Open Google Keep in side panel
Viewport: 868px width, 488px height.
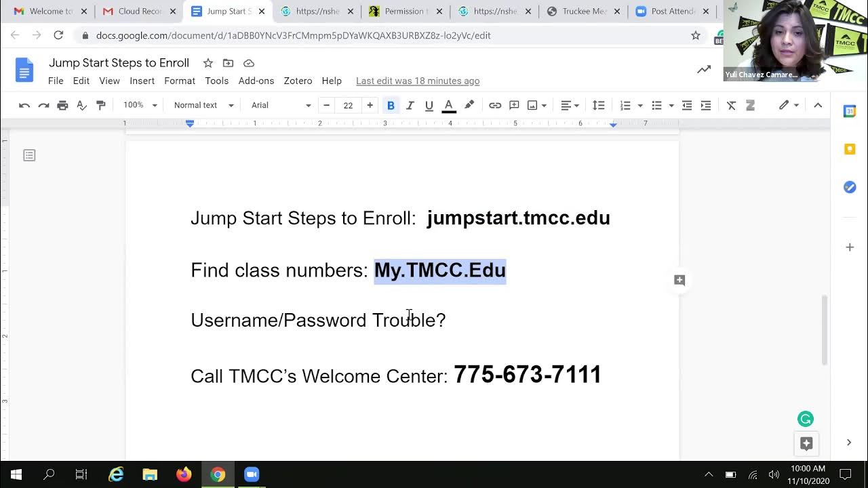point(850,149)
